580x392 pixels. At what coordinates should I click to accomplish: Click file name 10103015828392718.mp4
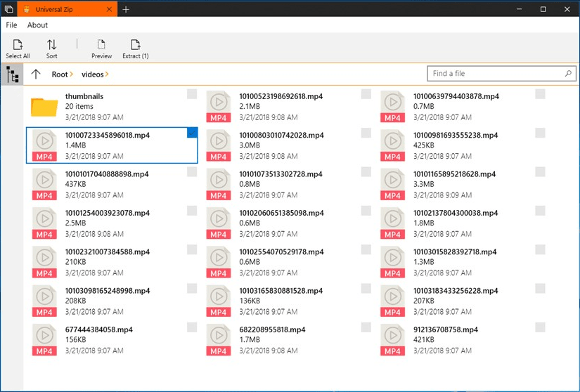coord(455,252)
